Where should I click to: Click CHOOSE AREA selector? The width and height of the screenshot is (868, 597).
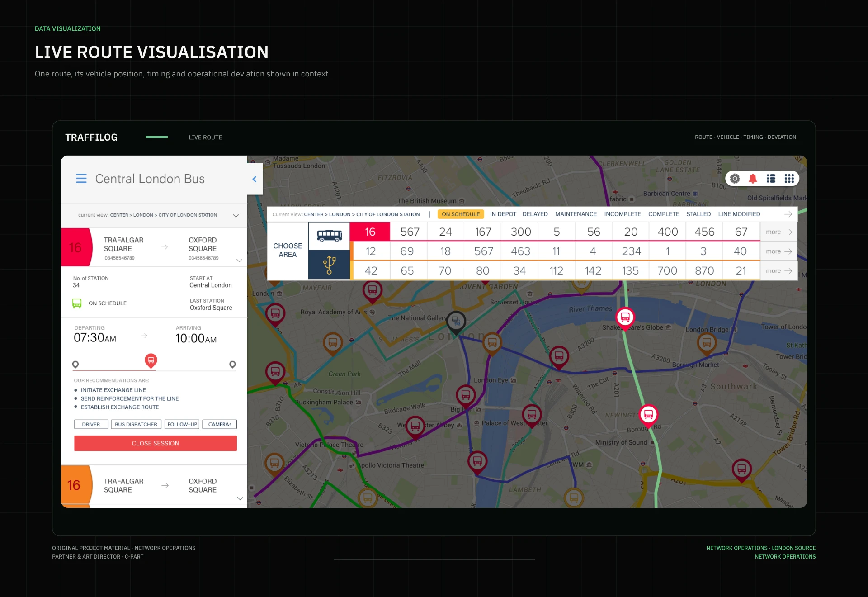click(x=288, y=250)
